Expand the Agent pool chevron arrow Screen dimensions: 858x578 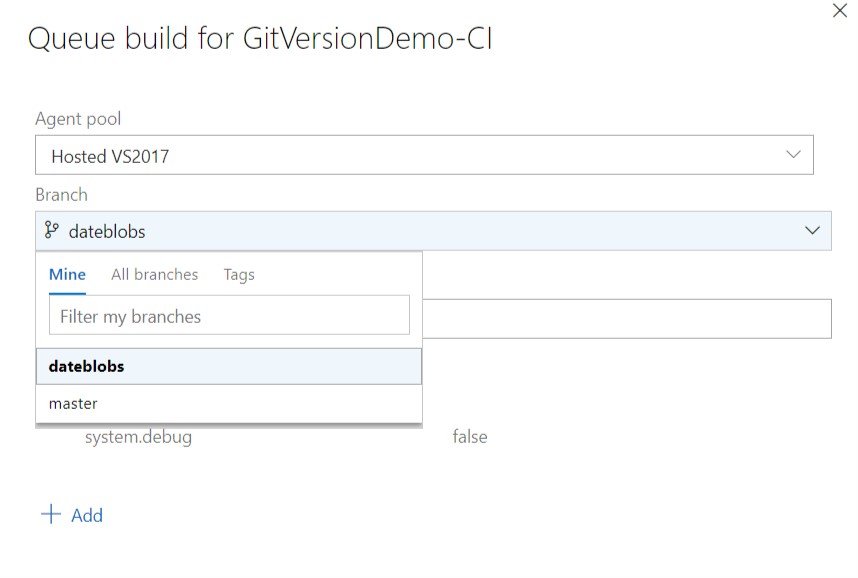point(793,154)
